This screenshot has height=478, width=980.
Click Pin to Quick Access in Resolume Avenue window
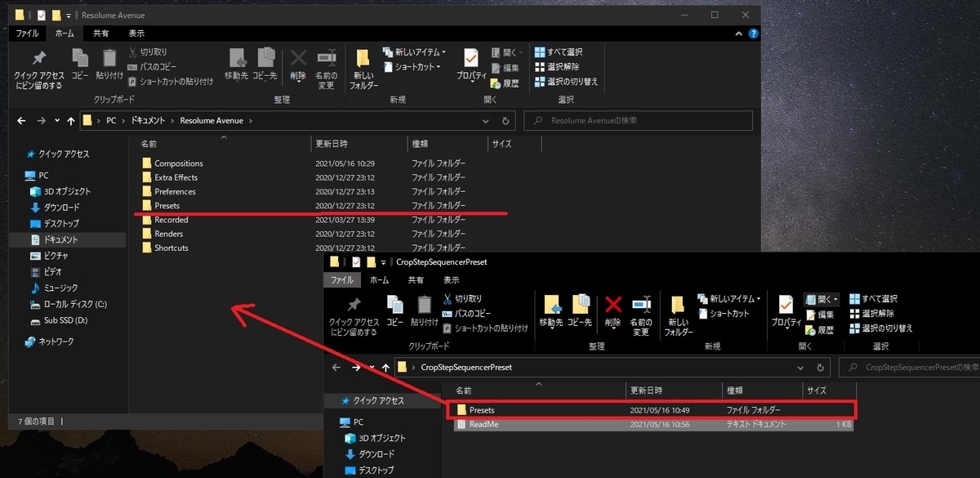click(x=38, y=69)
